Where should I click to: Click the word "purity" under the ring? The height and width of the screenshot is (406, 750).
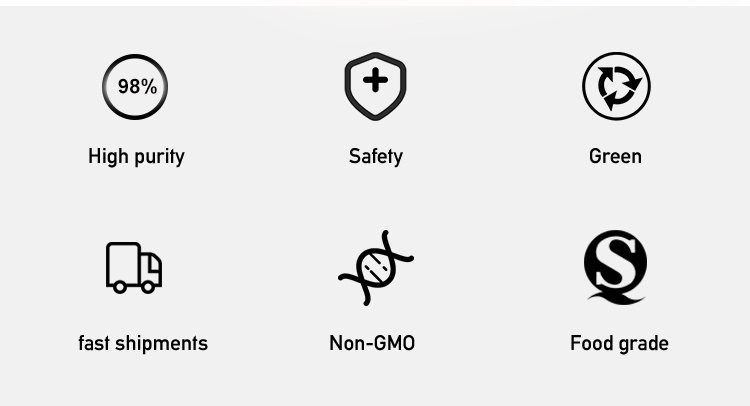160,156
